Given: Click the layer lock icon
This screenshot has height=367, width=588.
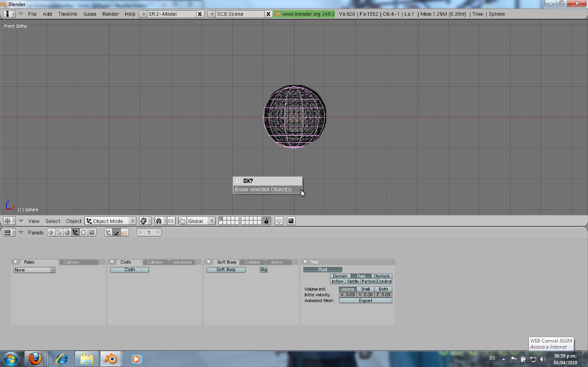Looking at the screenshot, I should [266, 221].
